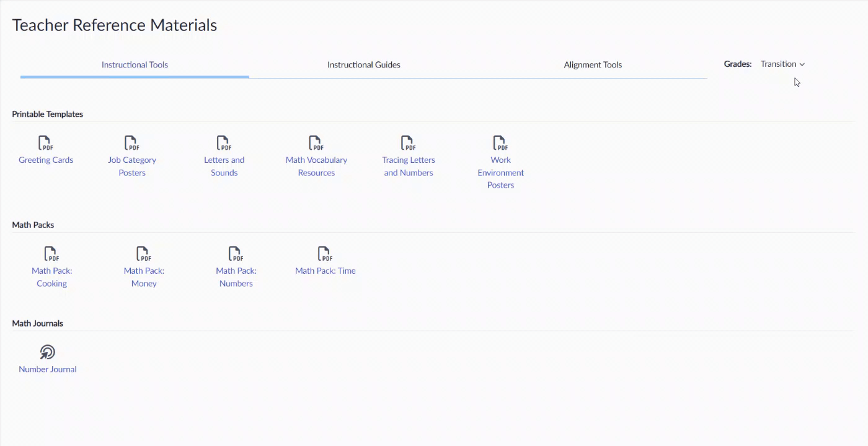Image resolution: width=868 pixels, height=446 pixels.
Task: Click the launch icon above Number Journal
Action: [x=47, y=352]
